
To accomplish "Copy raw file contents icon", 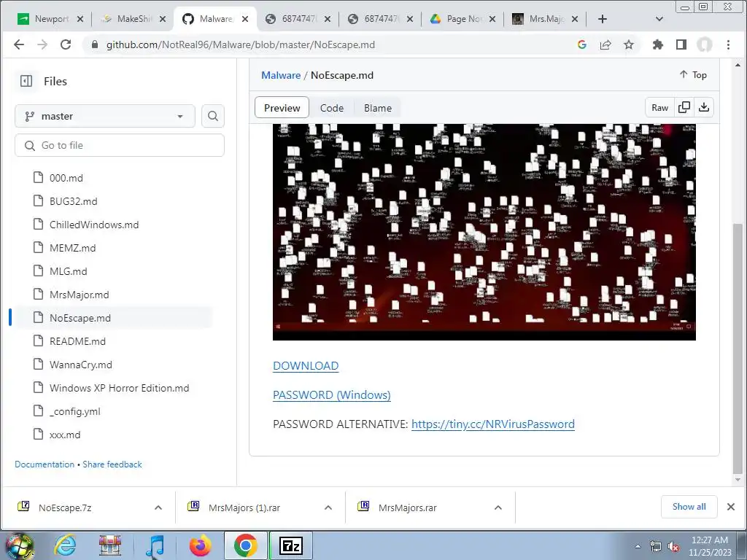I will tap(684, 108).
